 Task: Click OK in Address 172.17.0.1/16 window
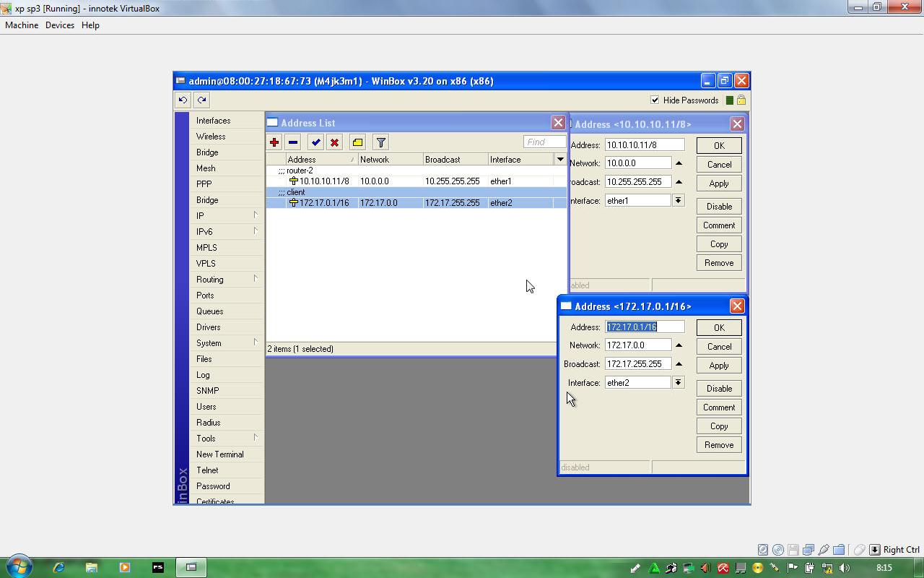pos(719,327)
